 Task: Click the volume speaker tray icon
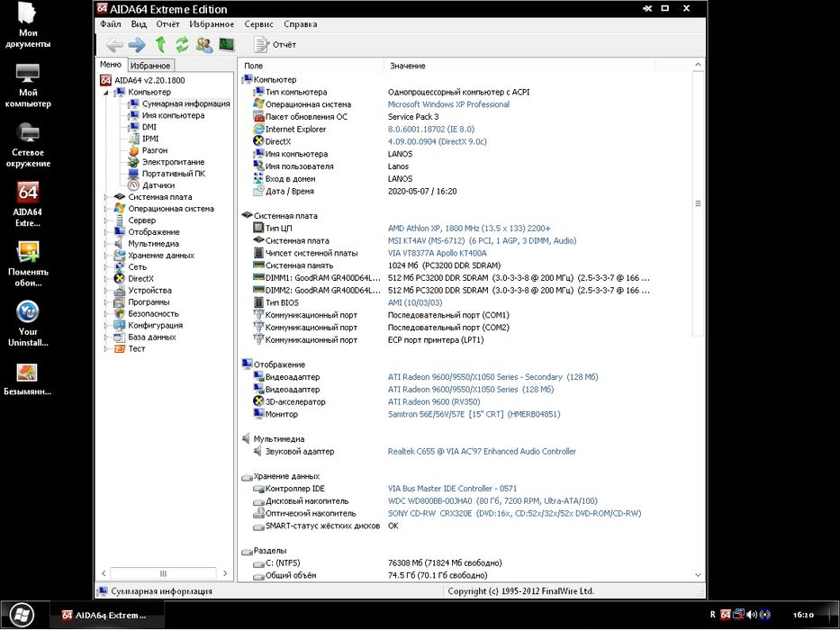click(x=752, y=615)
